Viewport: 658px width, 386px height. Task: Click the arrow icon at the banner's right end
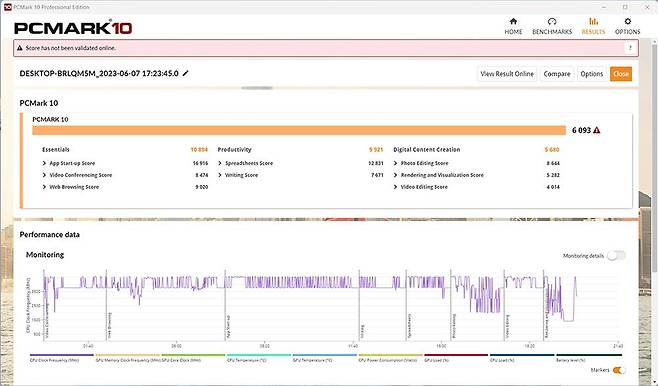coord(630,48)
